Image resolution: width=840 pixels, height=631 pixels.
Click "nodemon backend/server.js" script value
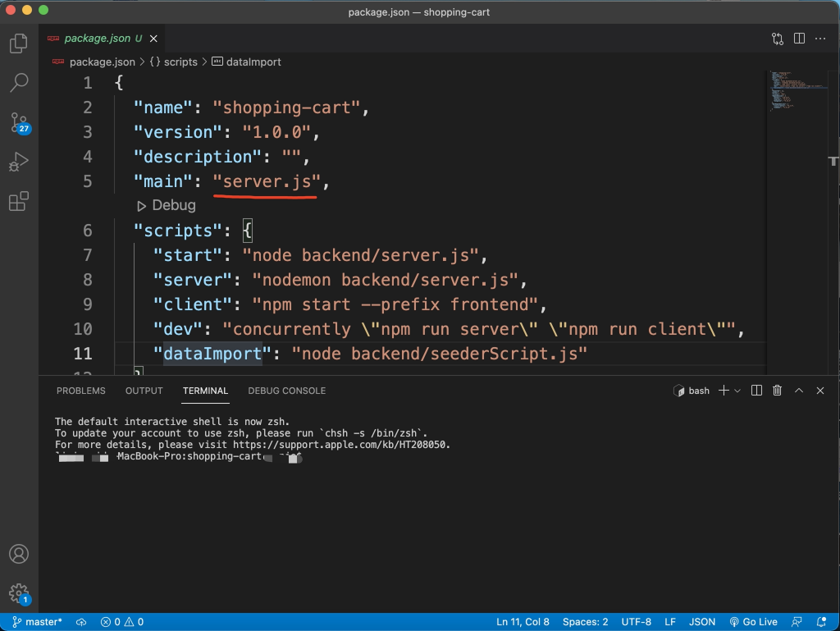[386, 280]
